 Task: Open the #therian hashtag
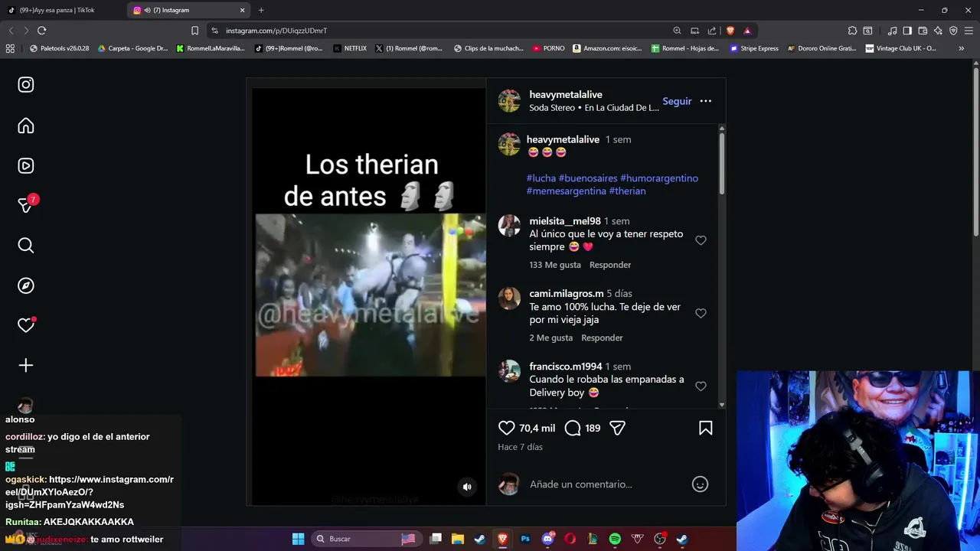pyautogui.click(x=627, y=191)
